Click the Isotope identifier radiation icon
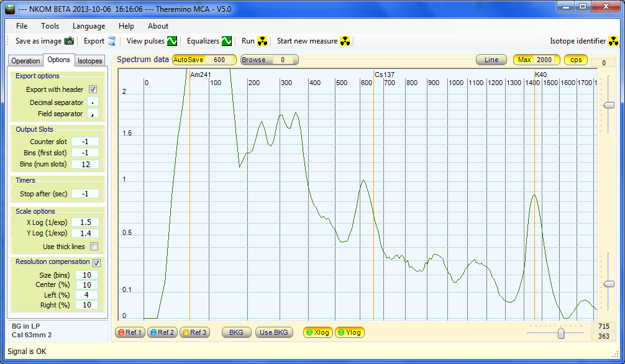The height and width of the screenshot is (364, 625). [613, 40]
